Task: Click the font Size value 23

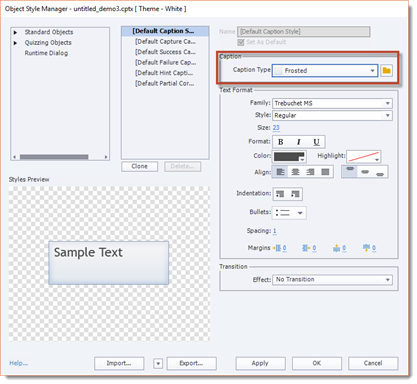Action: (x=276, y=128)
